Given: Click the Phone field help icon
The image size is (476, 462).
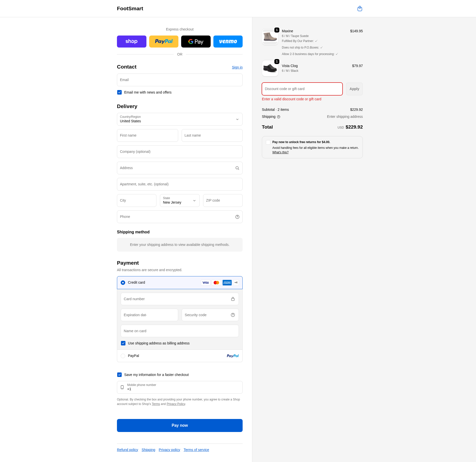Looking at the screenshot, I should (237, 217).
